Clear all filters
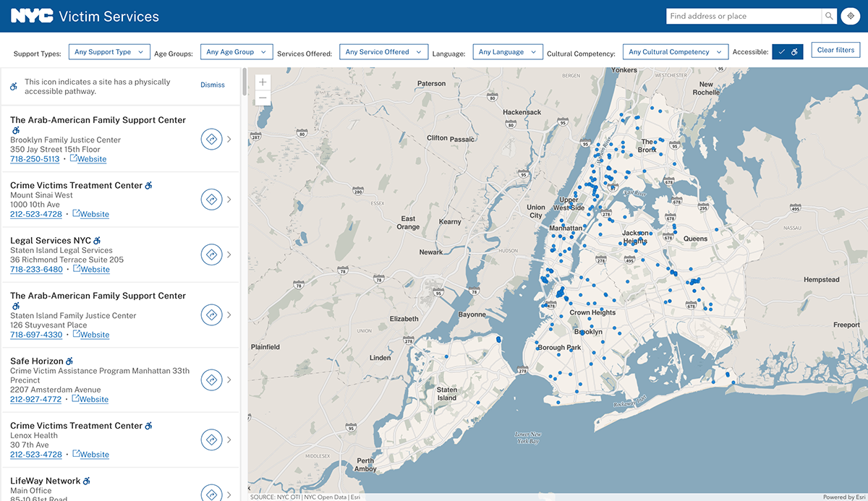 (835, 50)
